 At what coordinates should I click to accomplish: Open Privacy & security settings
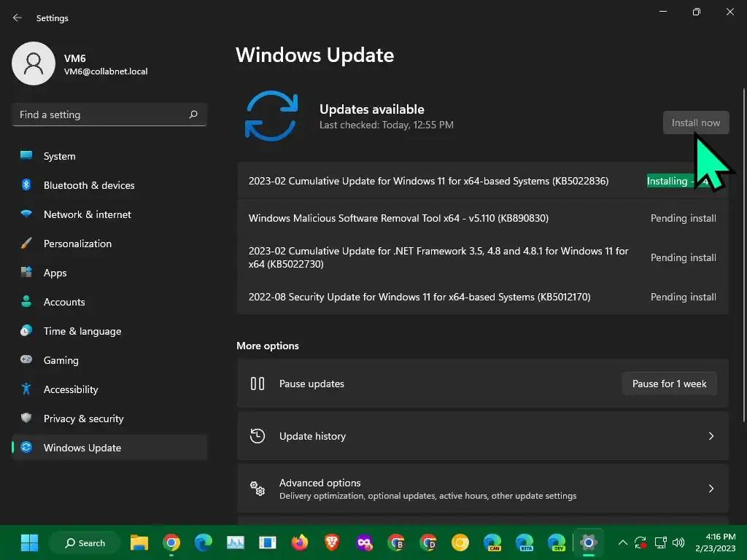[109, 419]
